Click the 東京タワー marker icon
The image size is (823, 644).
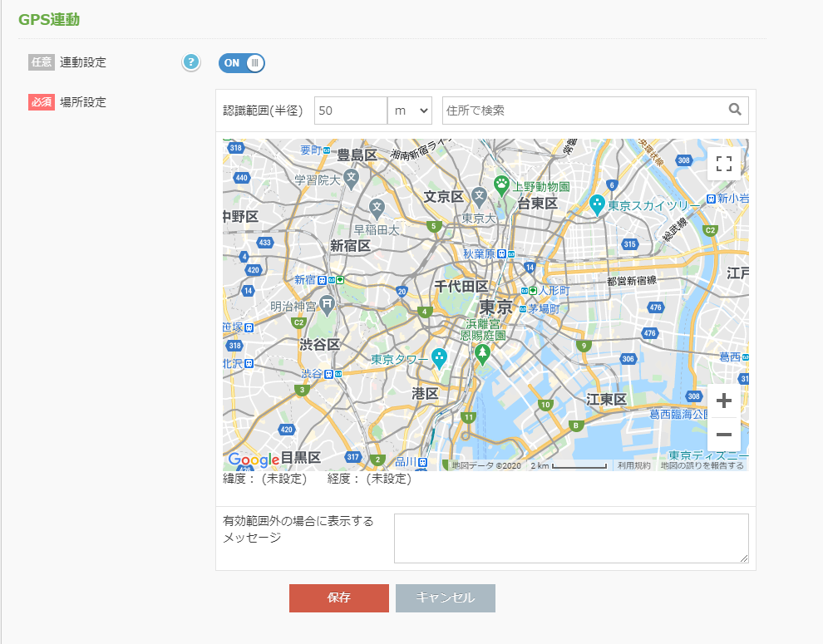pos(439,358)
